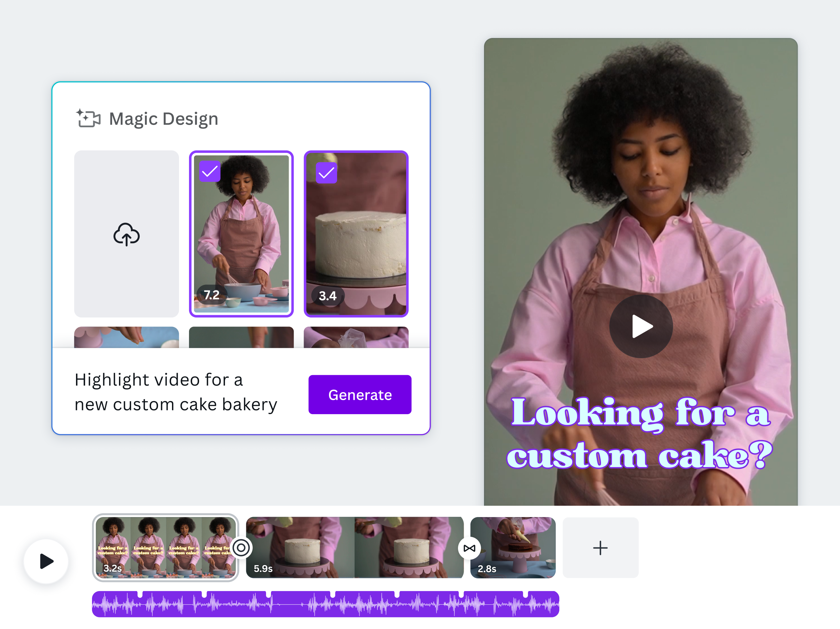This screenshot has width=840, height=629.
Task: Click the plus icon to add new clip
Action: [x=600, y=547]
